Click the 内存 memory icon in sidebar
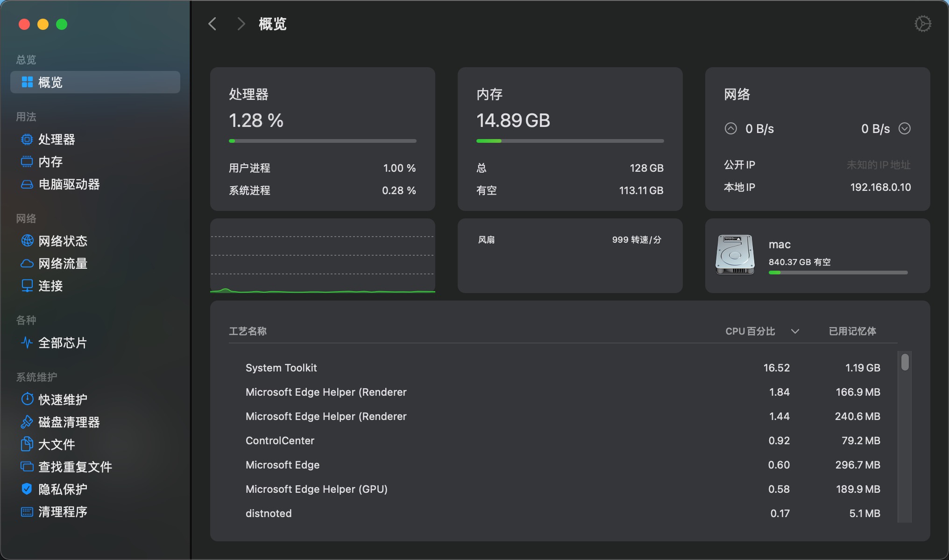949x560 pixels. click(27, 161)
